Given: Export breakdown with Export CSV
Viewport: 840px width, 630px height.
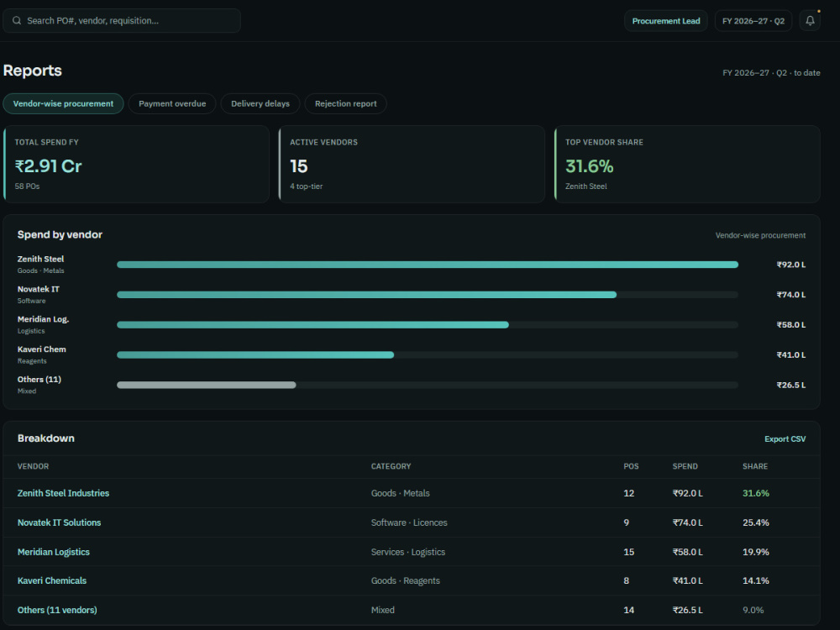Looking at the screenshot, I should (x=785, y=438).
